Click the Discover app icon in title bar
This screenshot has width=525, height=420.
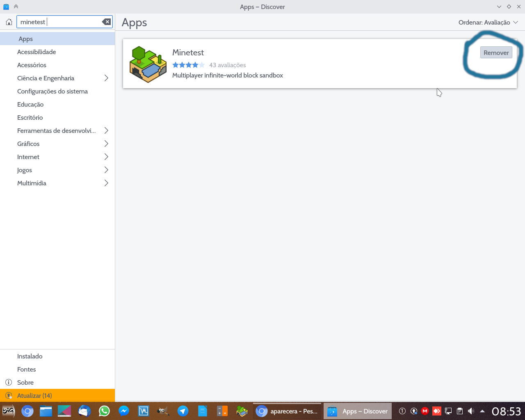point(6,7)
